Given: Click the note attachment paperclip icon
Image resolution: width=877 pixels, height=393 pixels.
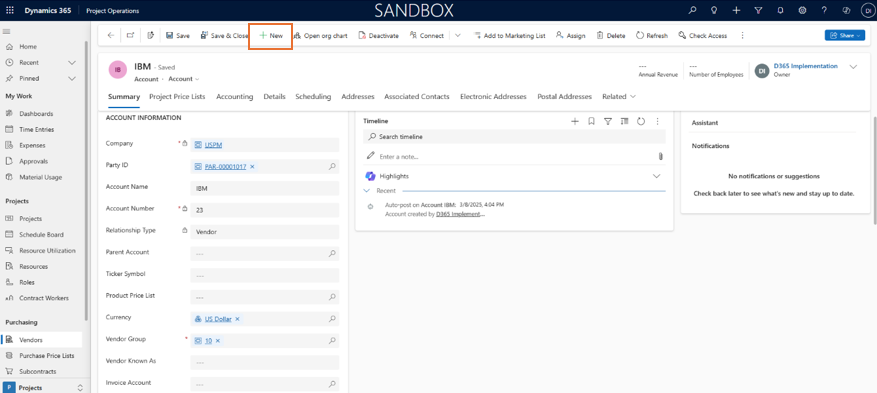Looking at the screenshot, I should [661, 157].
